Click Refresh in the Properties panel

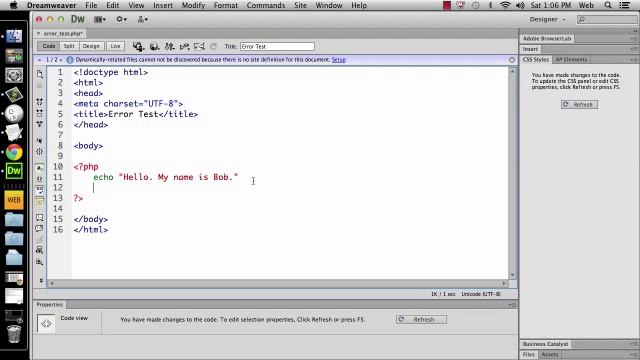point(421,320)
